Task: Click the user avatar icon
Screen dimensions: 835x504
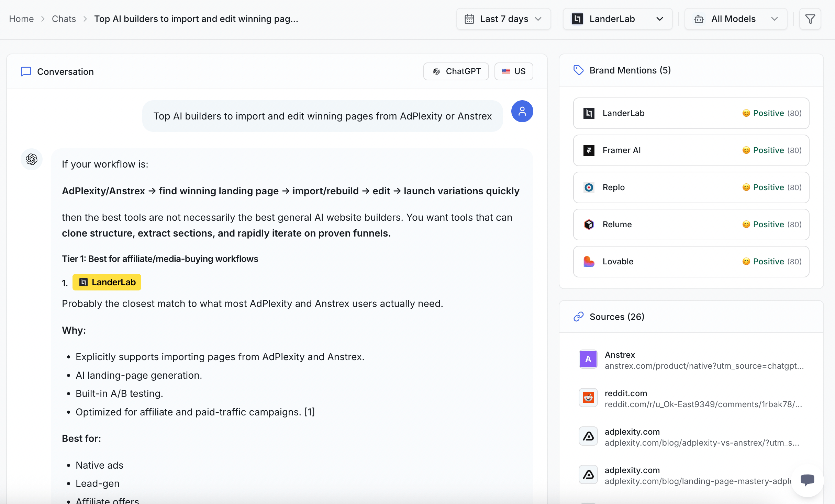Action: [522, 111]
